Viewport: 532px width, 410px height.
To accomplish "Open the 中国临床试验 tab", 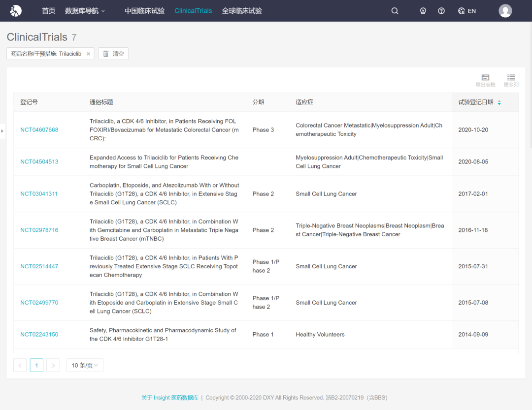I will pyautogui.click(x=144, y=11).
